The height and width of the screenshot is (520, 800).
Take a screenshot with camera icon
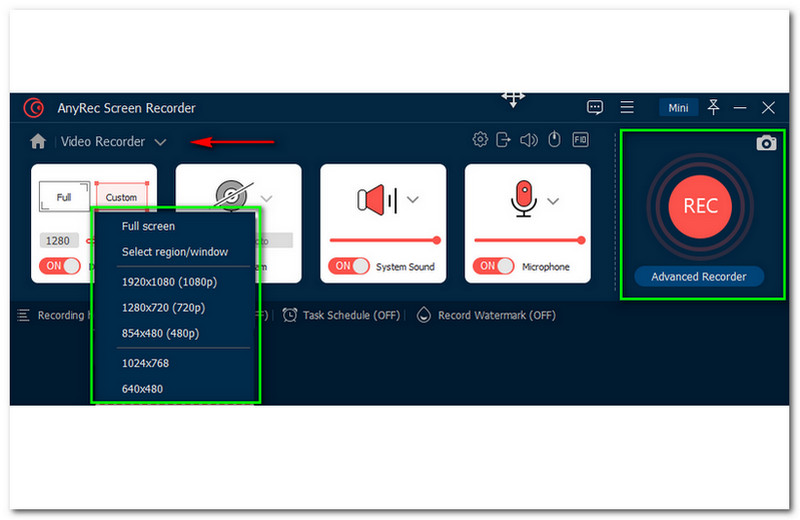[x=766, y=143]
